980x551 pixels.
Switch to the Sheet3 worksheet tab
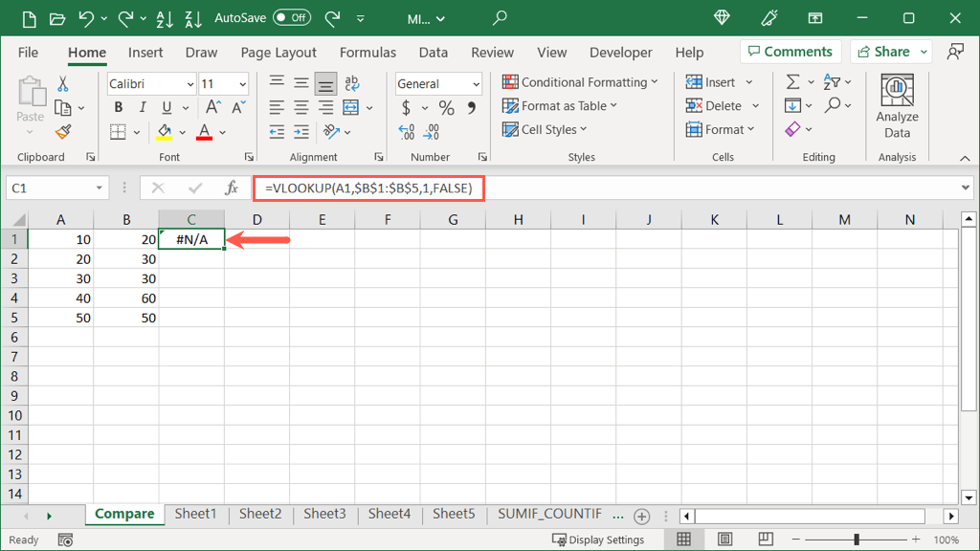pos(324,515)
